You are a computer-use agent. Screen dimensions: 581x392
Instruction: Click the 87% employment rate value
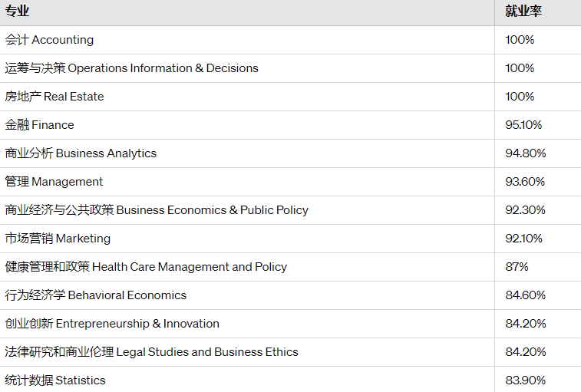517,267
